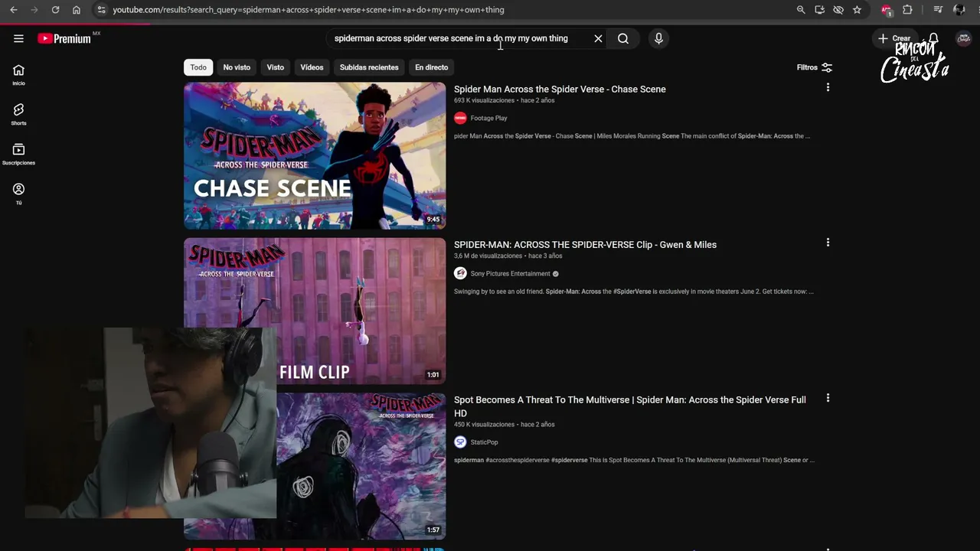
Task: Select the No visto filter chip
Action: [237, 67]
